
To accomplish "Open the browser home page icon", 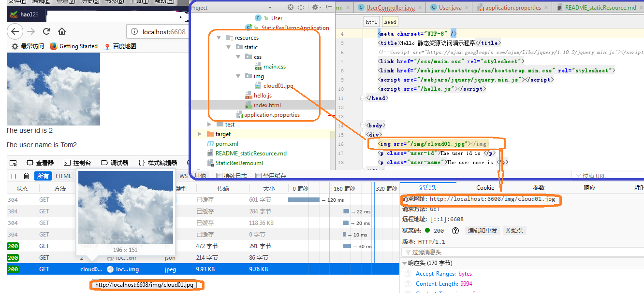I will pyautogui.click(x=62, y=32).
